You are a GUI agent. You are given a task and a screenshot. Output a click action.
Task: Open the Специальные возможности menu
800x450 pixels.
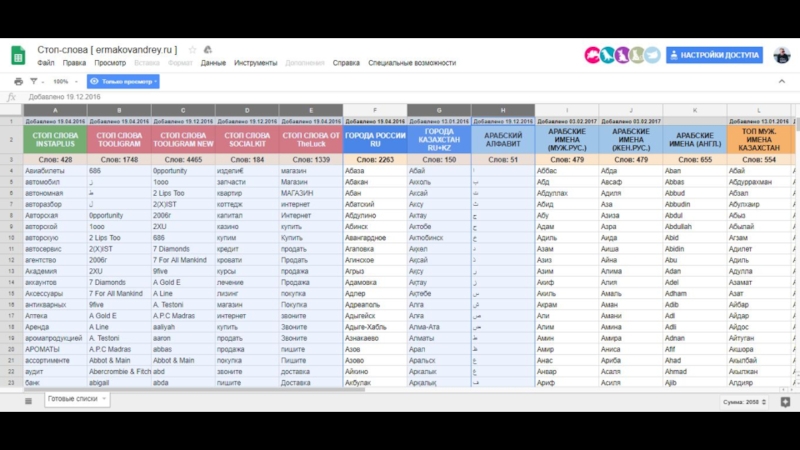(412, 63)
